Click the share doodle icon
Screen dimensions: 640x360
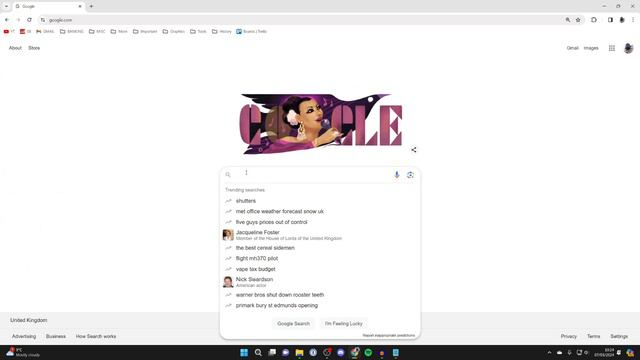click(413, 150)
